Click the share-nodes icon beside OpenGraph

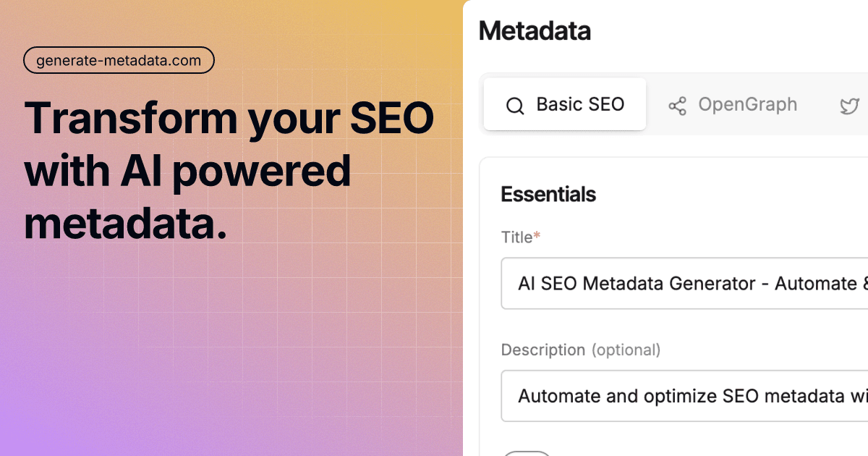coord(677,105)
